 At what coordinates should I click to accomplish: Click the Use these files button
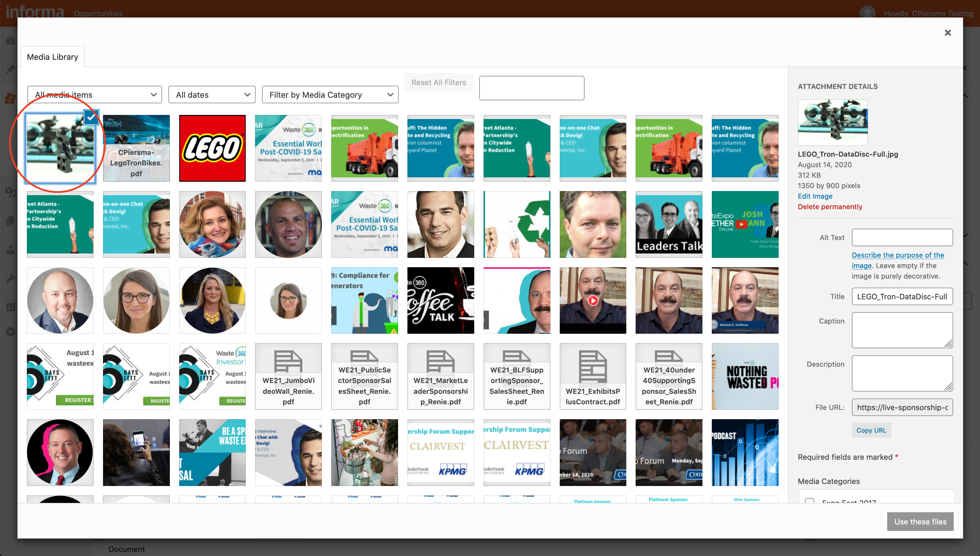pyautogui.click(x=920, y=521)
